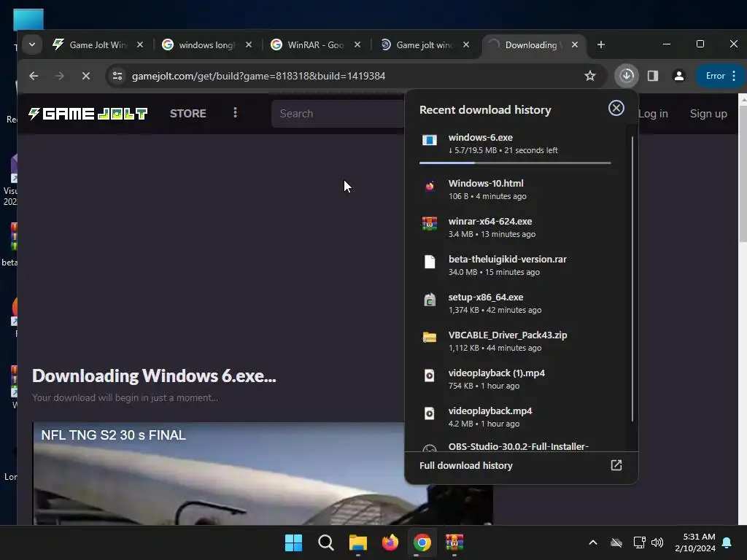
Task: Click the windows-6.exe download progress bar
Action: pos(515,163)
